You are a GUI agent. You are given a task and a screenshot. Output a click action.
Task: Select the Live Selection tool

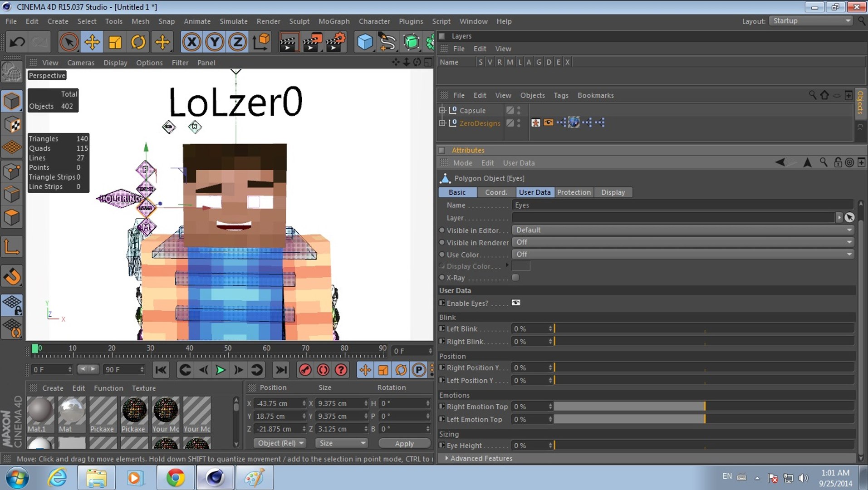69,42
